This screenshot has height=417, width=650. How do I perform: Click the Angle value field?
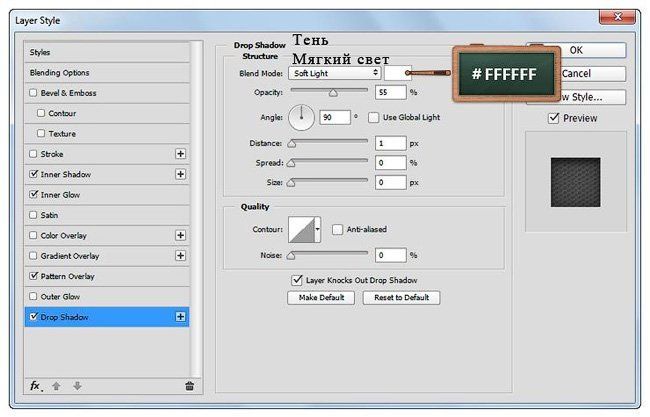tap(335, 117)
